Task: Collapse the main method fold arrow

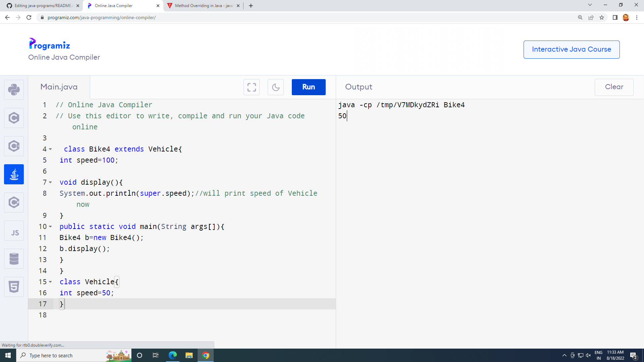Action: (x=50, y=227)
